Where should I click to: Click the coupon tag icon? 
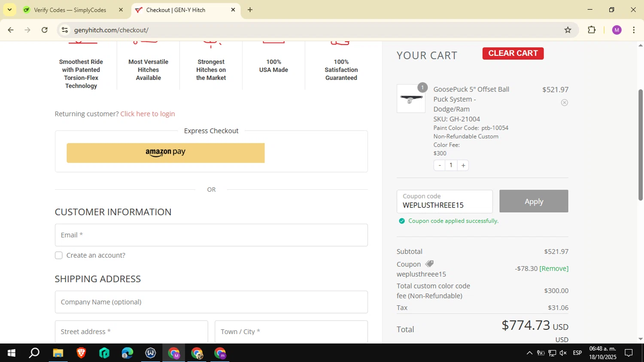[x=429, y=264]
